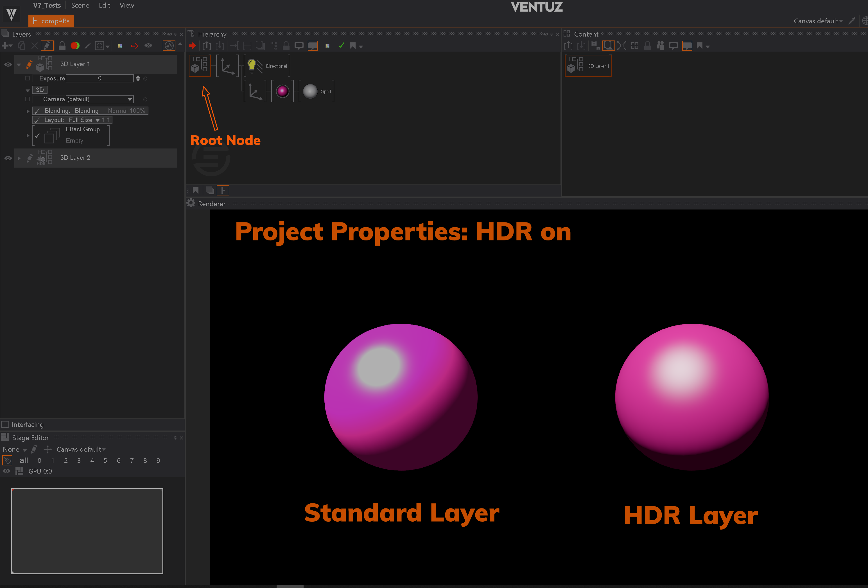
Task: Select the Directional light node in Hierarchy
Action: pos(267,66)
